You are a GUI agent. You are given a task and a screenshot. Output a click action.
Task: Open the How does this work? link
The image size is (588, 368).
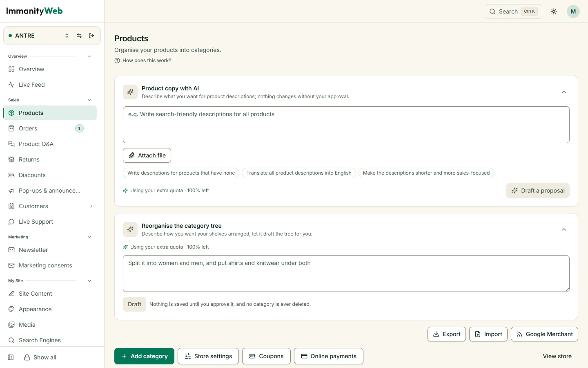[147, 61]
